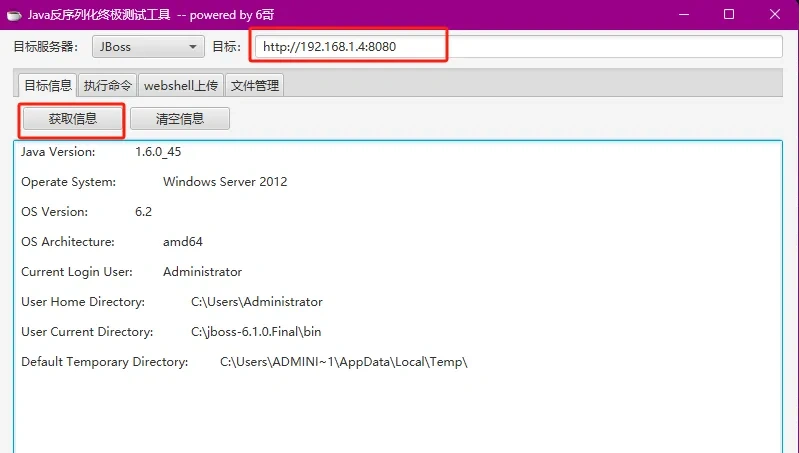Click the 清空信息 button
Viewport: 799px width, 453px height.
tap(180, 119)
